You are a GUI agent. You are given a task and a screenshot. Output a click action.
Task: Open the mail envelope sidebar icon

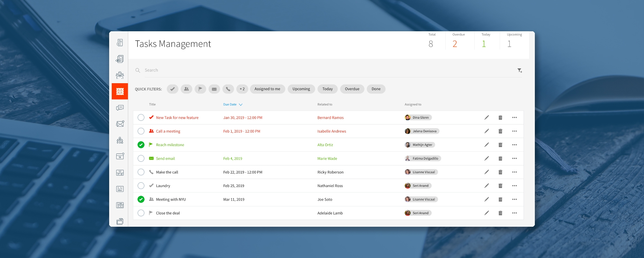[120, 124]
